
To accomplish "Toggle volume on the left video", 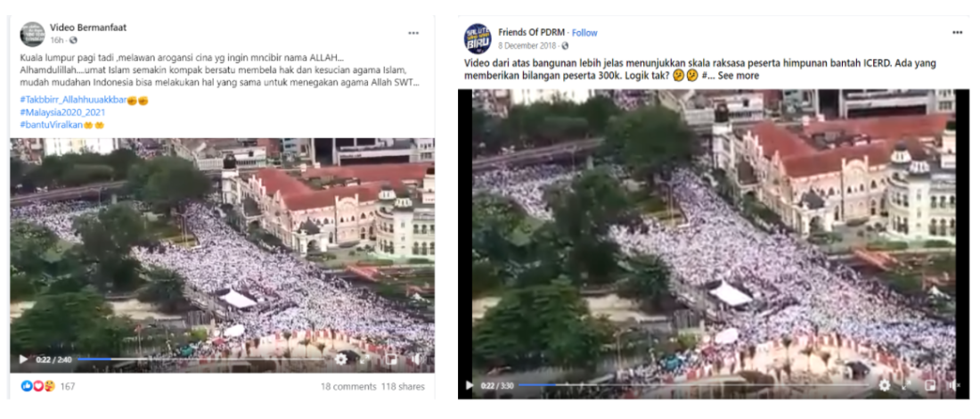I will 416,359.
